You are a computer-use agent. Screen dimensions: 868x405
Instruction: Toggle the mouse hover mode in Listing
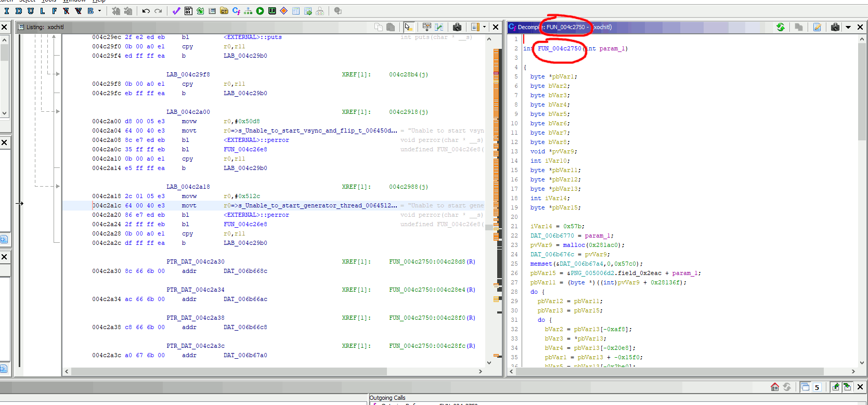(x=408, y=27)
